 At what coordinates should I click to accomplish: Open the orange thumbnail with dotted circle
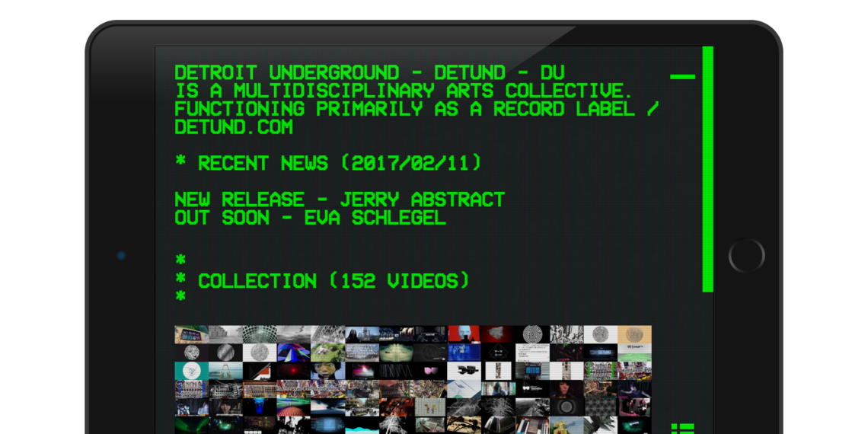point(633,334)
